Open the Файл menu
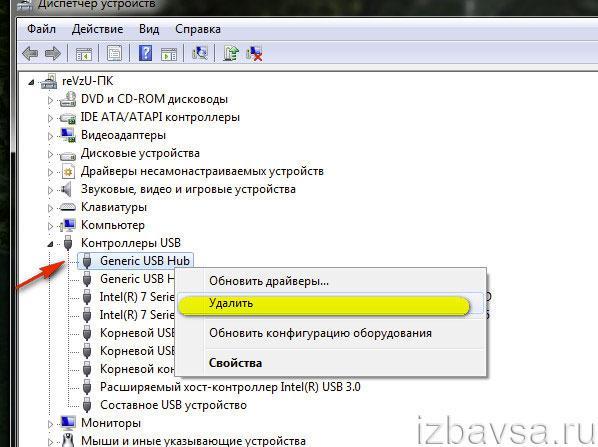The width and height of the screenshot is (598, 447). (42, 29)
